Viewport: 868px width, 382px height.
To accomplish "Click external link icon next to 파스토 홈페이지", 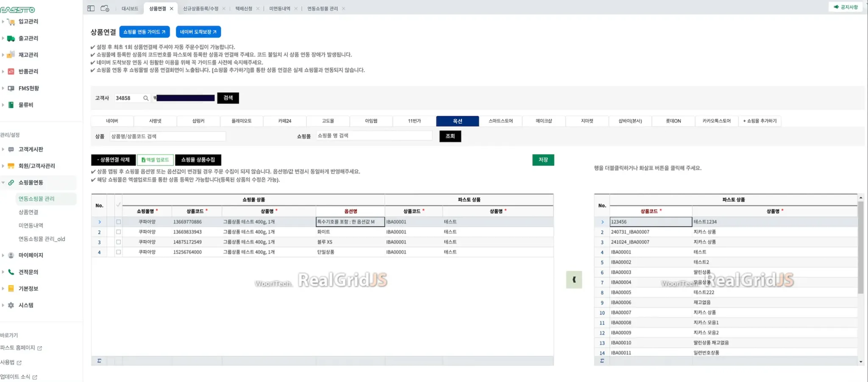I will pos(39,348).
